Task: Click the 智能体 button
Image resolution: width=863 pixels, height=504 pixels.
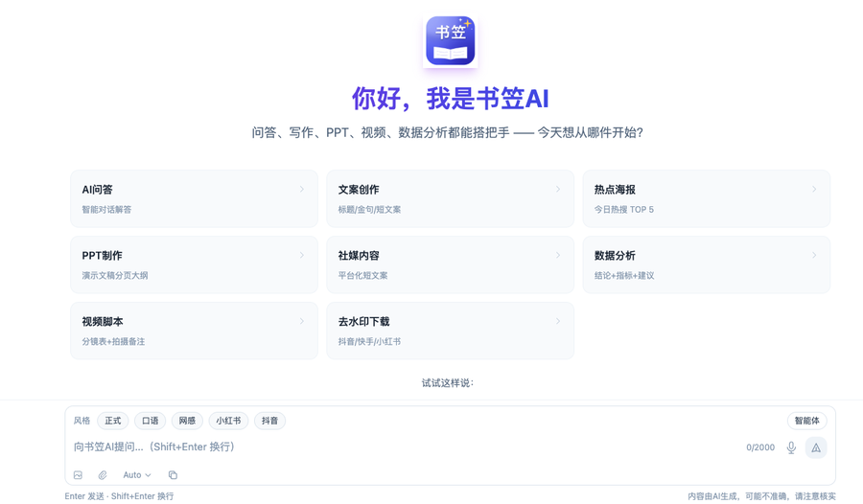Action: coord(806,421)
